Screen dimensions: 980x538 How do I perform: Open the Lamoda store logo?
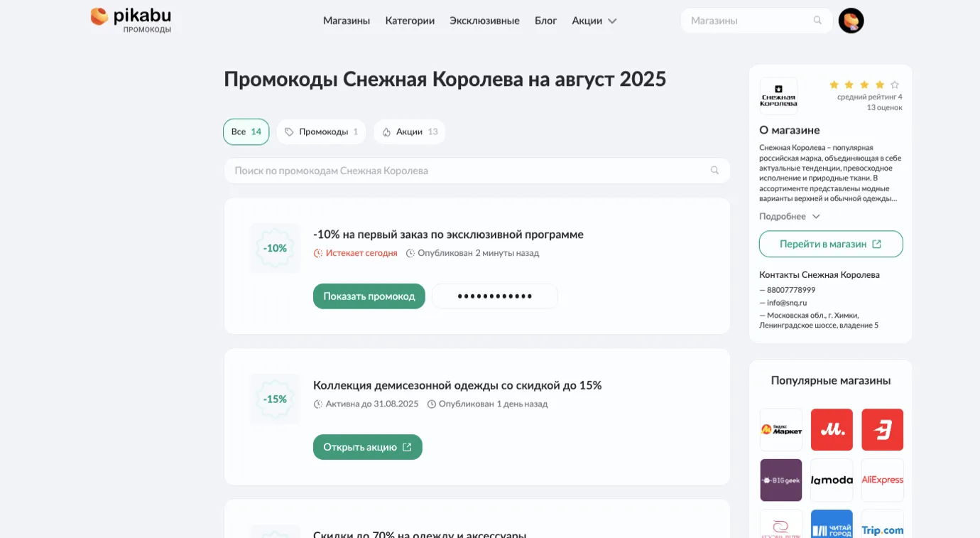point(832,480)
